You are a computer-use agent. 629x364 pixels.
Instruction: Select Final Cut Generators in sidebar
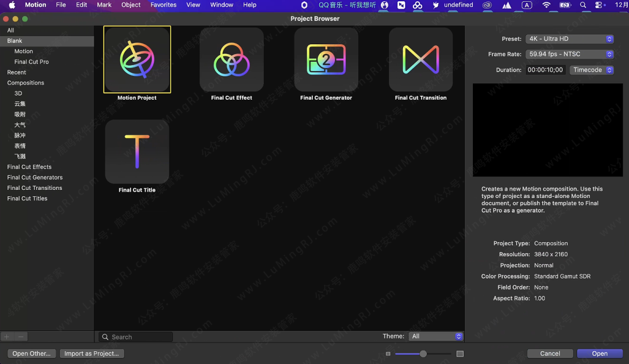[35, 178]
